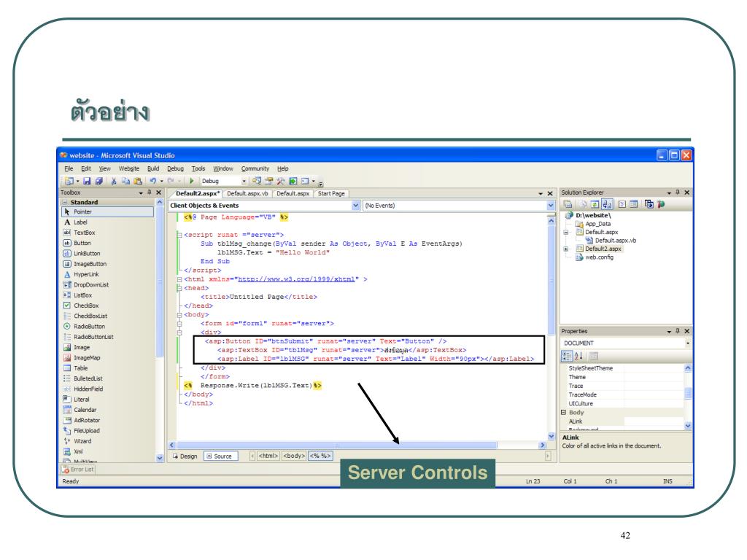Click the Save All icon
Image resolution: width=747 pixels, height=560 pixels.
[x=99, y=181]
